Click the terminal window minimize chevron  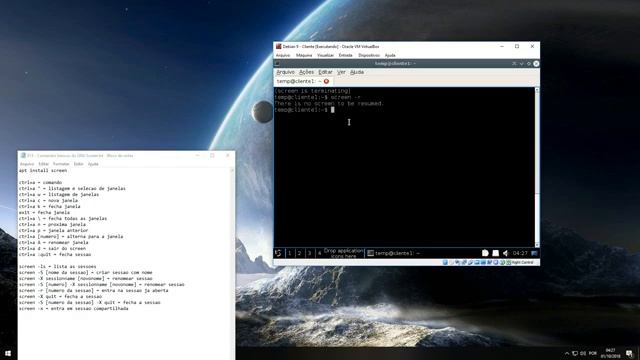tap(521, 64)
